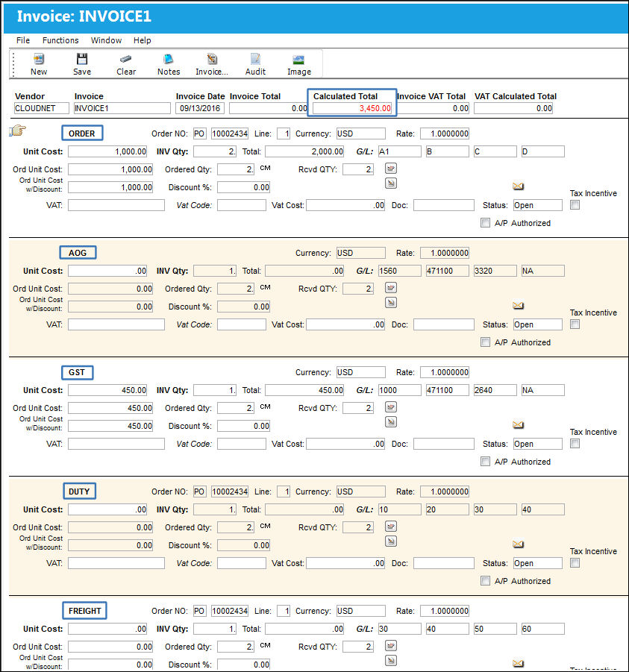Open the Notes toolbar icon
Viewport: 629px width, 672px height.
pyautogui.click(x=169, y=59)
